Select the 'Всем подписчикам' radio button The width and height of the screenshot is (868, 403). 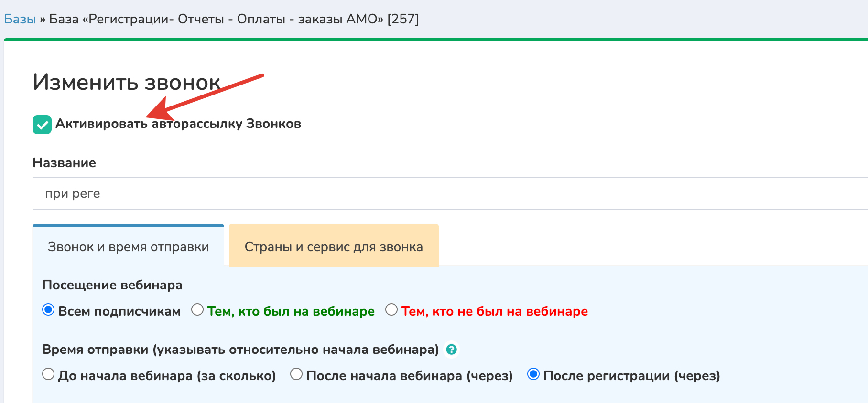click(x=48, y=310)
